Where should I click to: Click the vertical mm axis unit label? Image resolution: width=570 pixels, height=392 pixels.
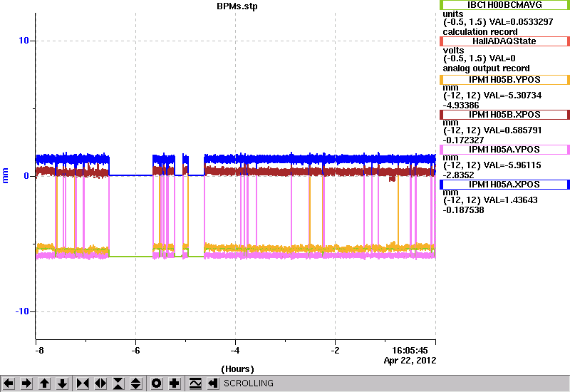coord(5,175)
